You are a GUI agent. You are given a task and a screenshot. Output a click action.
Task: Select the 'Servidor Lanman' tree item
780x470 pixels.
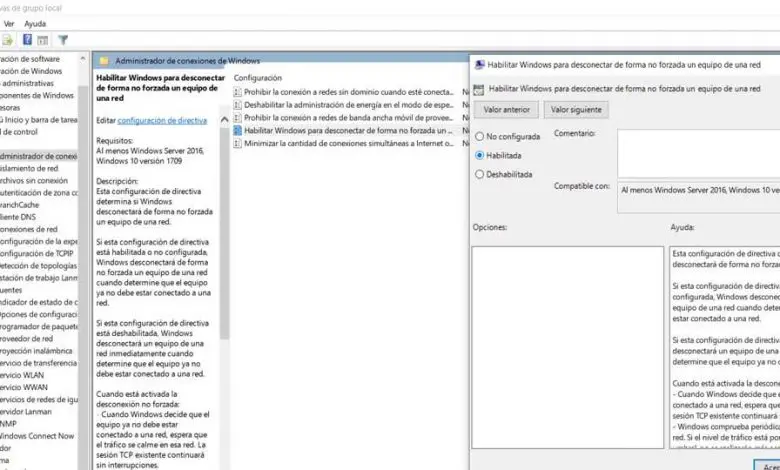26,412
